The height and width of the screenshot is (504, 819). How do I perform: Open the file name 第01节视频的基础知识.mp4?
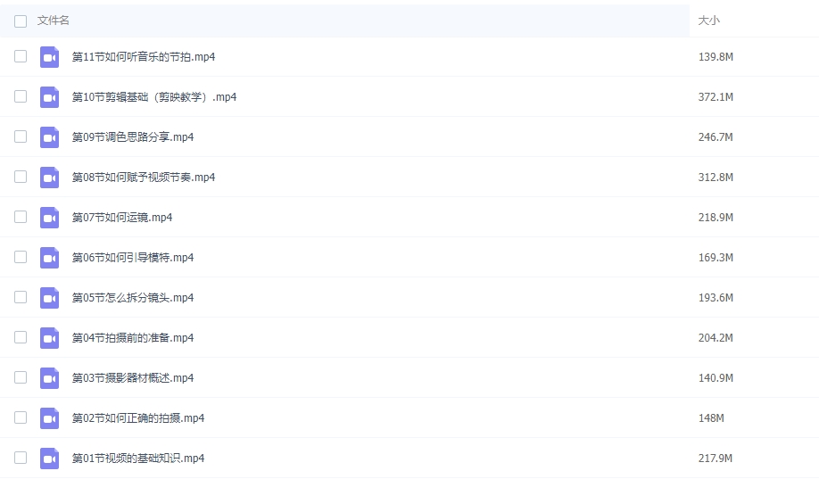click(x=138, y=459)
